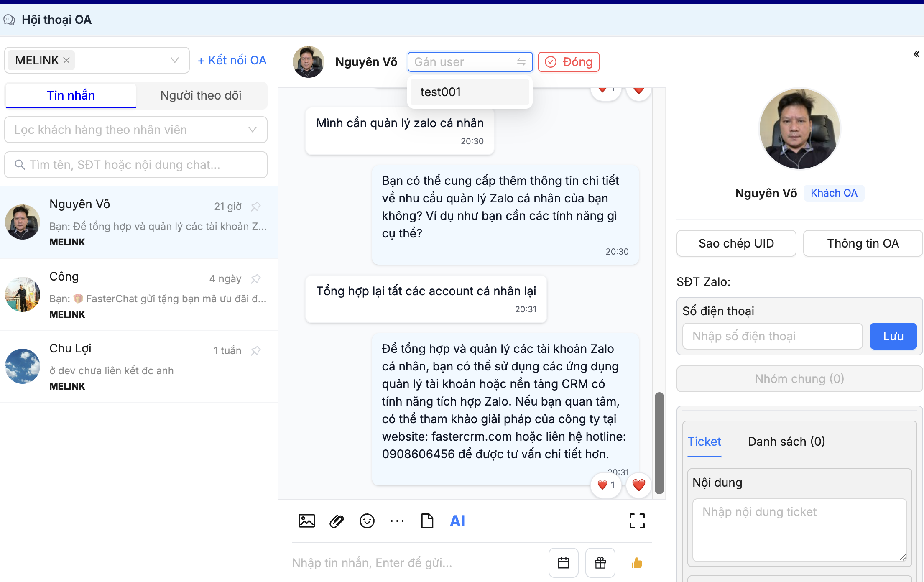Collapse the right info panel with double-chevron
This screenshot has width=924, height=582.
[x=916, y=54]
